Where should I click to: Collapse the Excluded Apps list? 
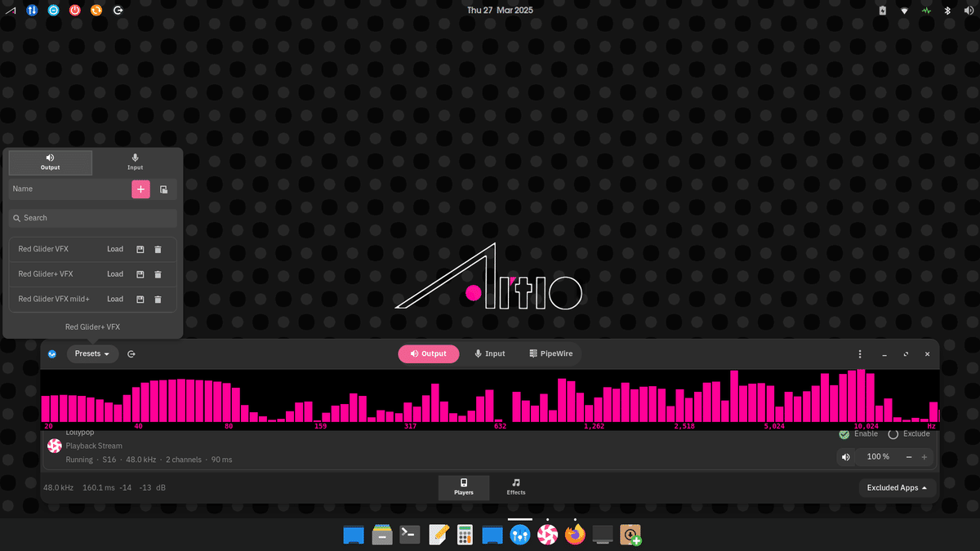coord(897,487)
